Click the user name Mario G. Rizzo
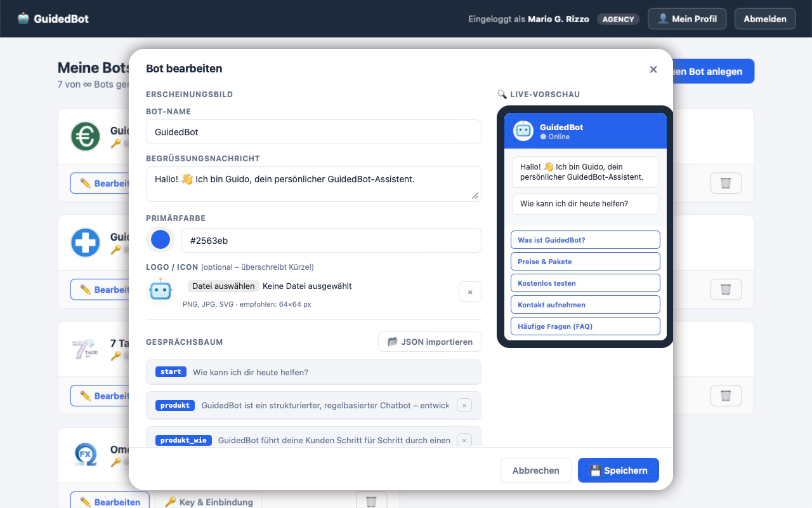Viewport: 812px width, 508px height. pos(560,19)
